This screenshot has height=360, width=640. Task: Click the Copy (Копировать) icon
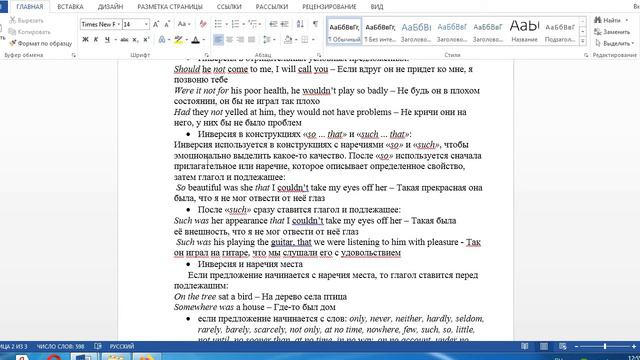tap(13, 31)
